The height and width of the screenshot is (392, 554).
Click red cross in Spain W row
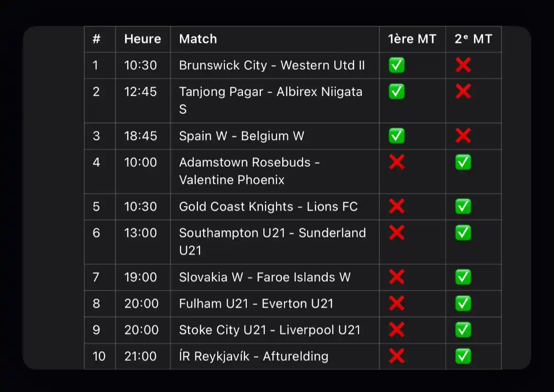(463, 135)
